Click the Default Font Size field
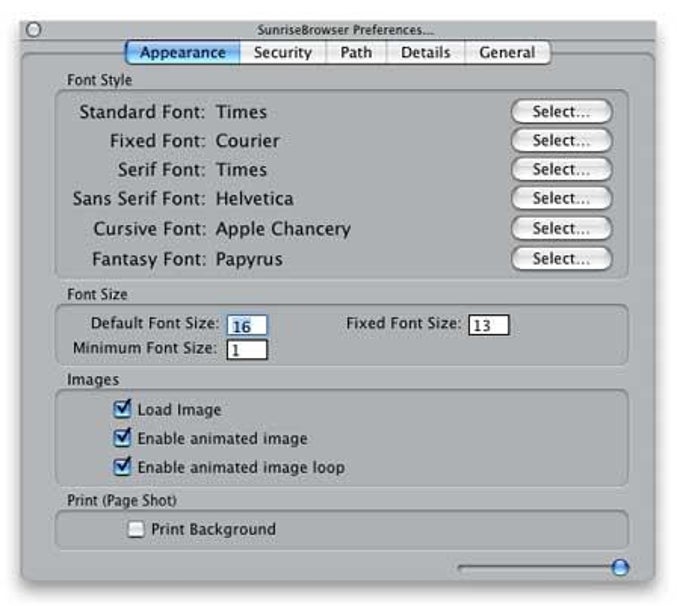The image size is (680, 606). pos(246,326)
